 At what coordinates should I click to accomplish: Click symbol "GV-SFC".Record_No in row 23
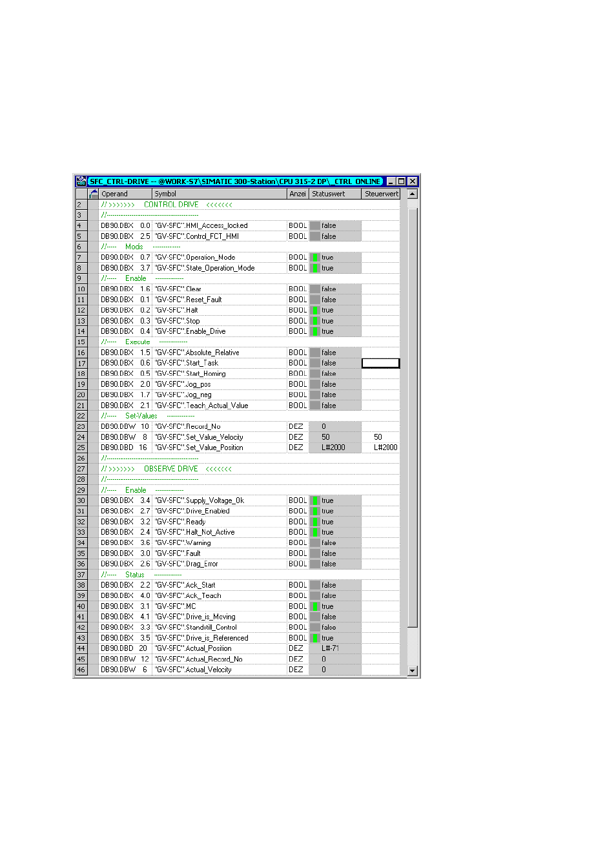pyautogui.click(x=188, y=426)
